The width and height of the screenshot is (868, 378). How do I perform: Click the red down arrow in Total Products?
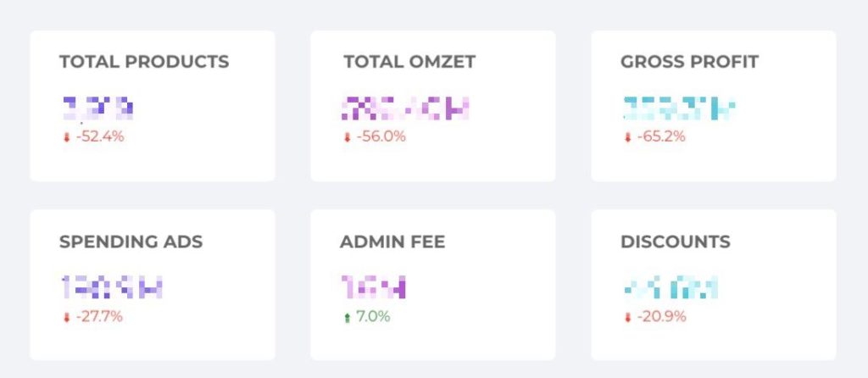[67, 137]
